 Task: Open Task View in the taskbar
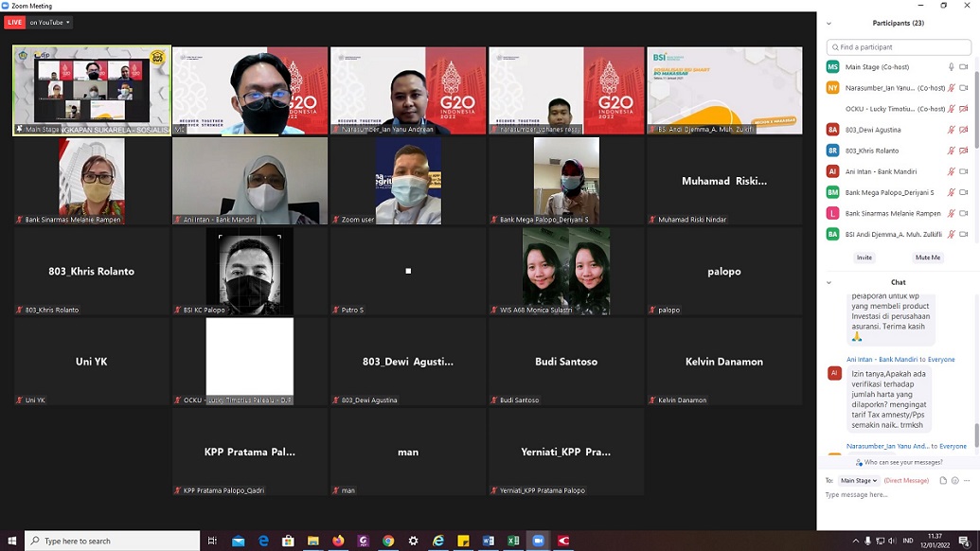coord(213,541)
